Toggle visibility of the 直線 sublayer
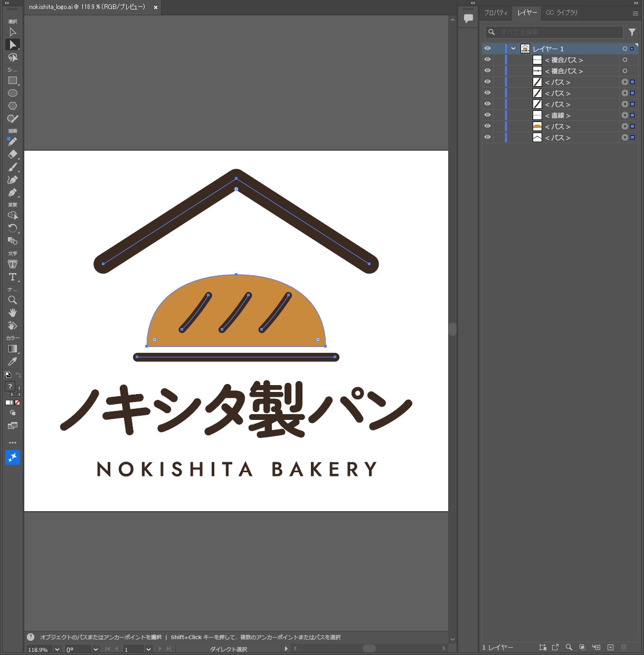 [x=487, y=115]
